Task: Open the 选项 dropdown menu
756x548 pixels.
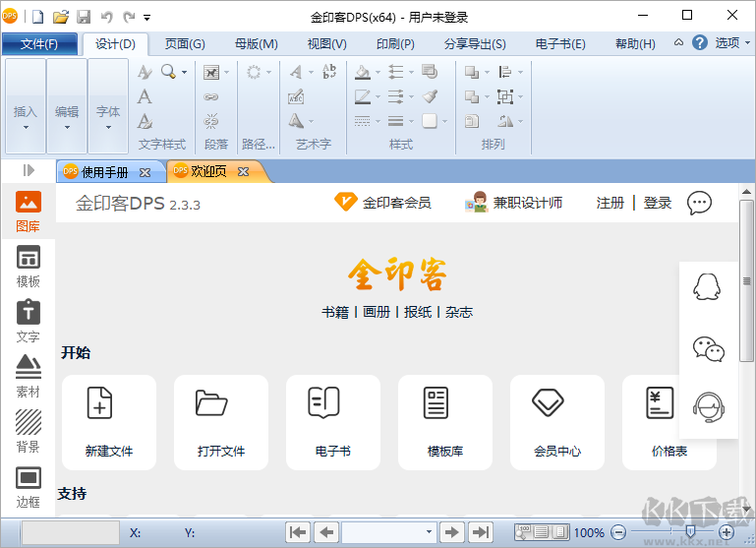Action: tap(732, 43)
